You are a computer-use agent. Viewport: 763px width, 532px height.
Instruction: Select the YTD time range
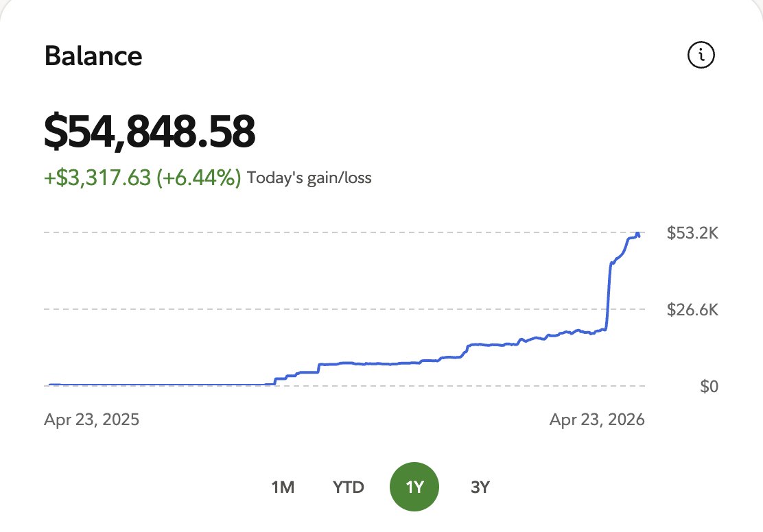(349, 487)
